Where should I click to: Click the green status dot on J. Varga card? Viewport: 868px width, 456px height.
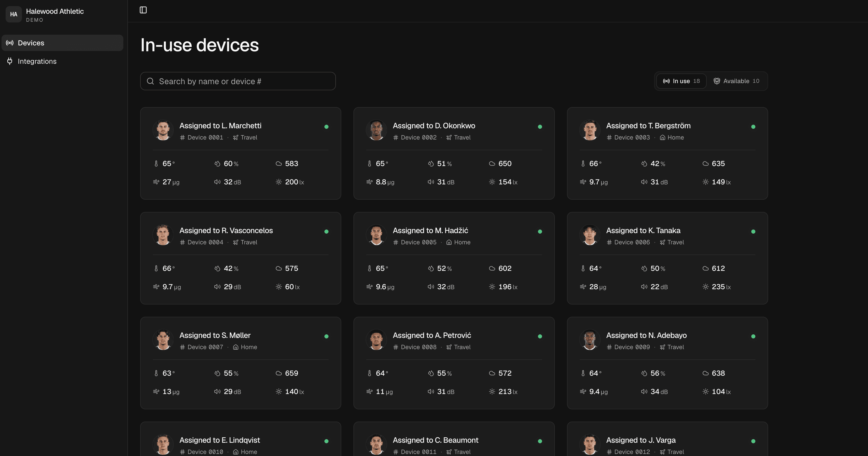point(753,441)
